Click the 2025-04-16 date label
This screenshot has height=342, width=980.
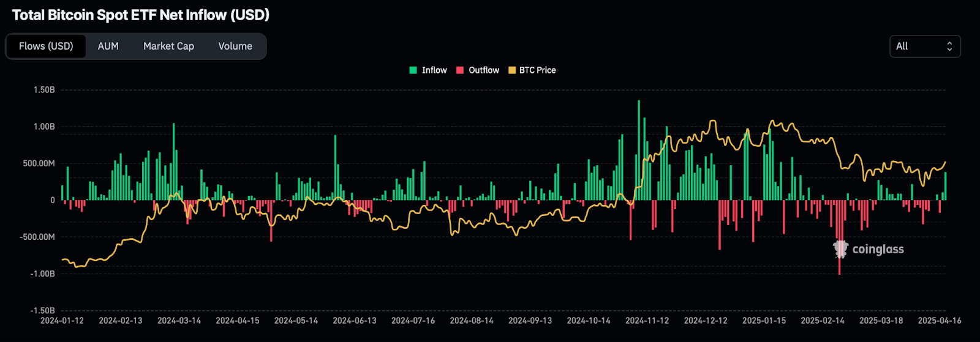(940, 321)
